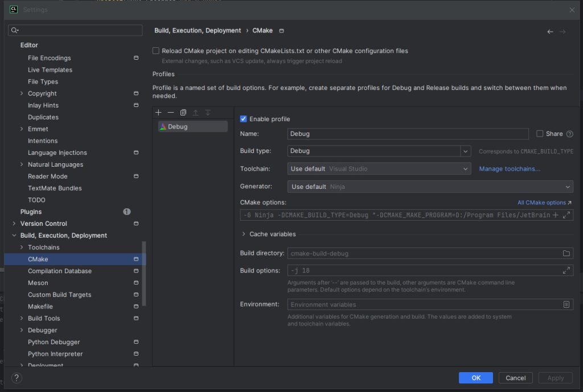The image size is (583, 392).
Task: Expand Debugger tree node
Action: (x=22, y=331)
